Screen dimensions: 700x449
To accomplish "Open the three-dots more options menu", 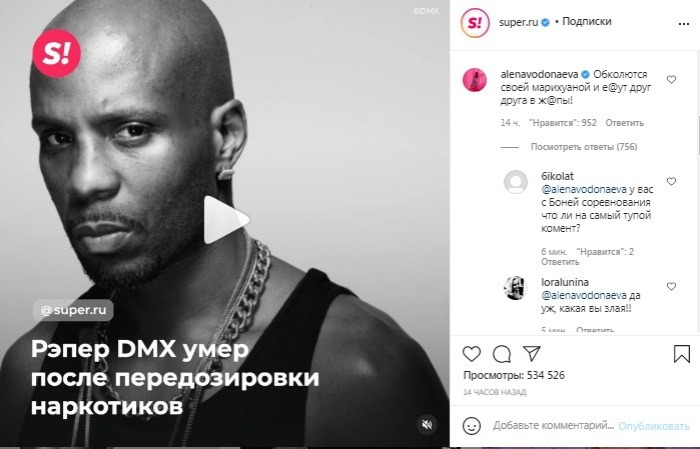I will click(x=683, y=24).
